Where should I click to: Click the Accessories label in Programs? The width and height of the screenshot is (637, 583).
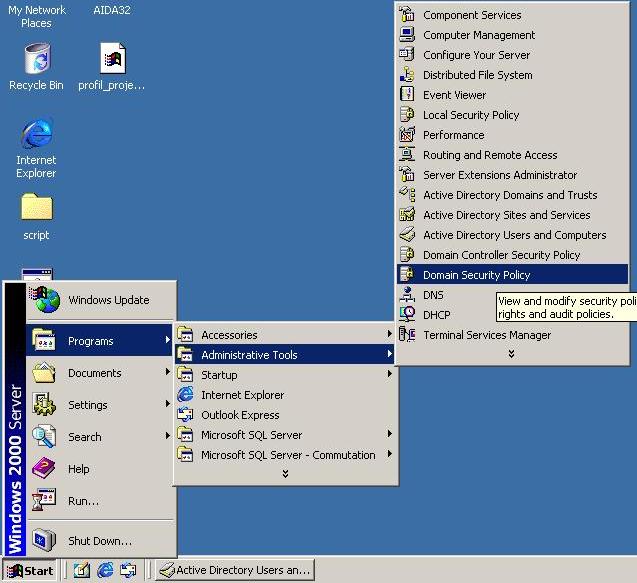coord(230,335)
